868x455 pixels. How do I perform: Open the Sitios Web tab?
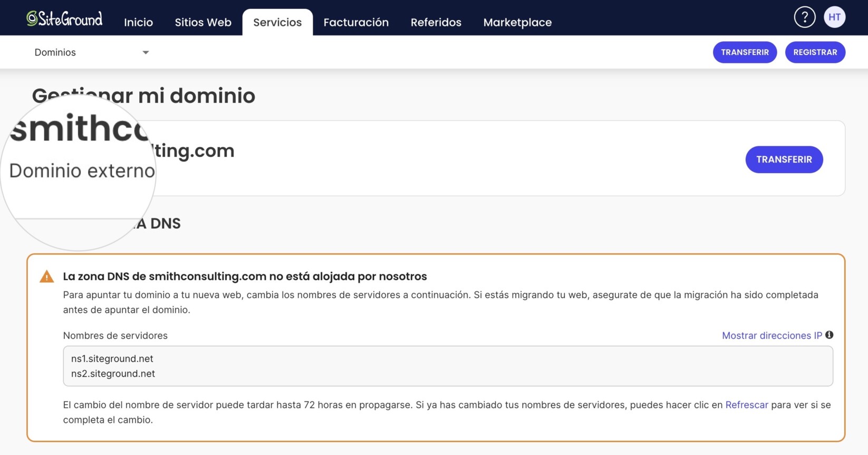click(x=203, y=22)
